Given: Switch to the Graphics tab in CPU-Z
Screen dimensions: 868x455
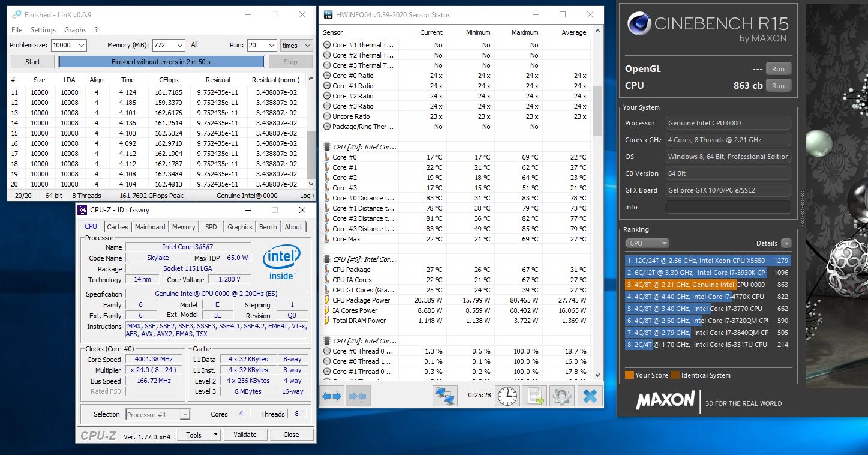Looking at the screenshot, I should pyautogui.click(x=239, y=227).
